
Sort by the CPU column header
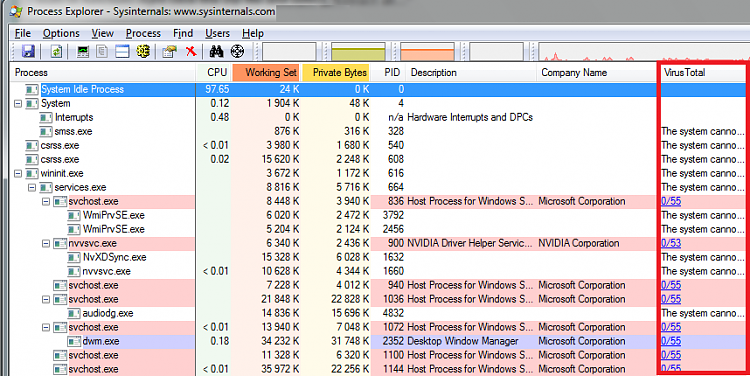[x=214, y=73]
